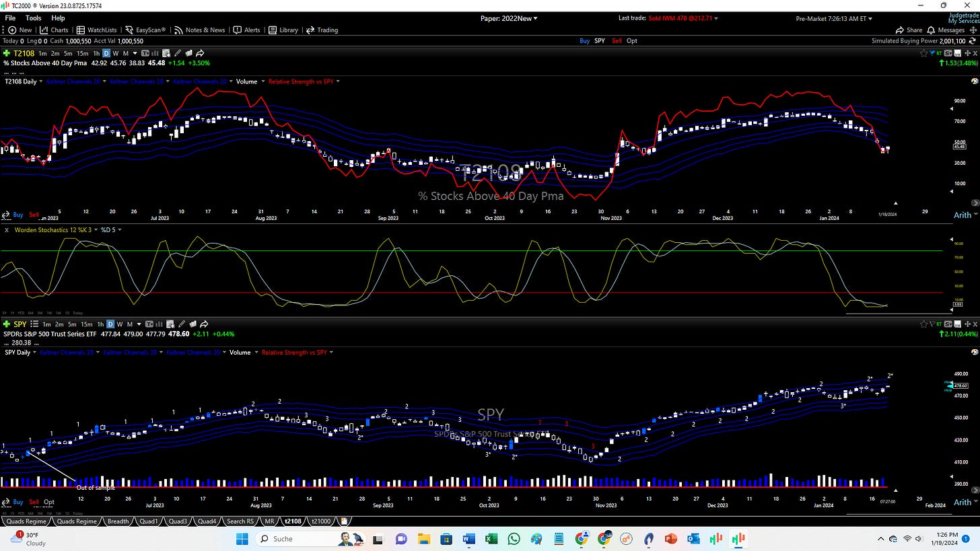The width and height of the screenshot is (980, 551).
Task: Open the File menu
Action: pyautogui.click(x=10, y=18)
